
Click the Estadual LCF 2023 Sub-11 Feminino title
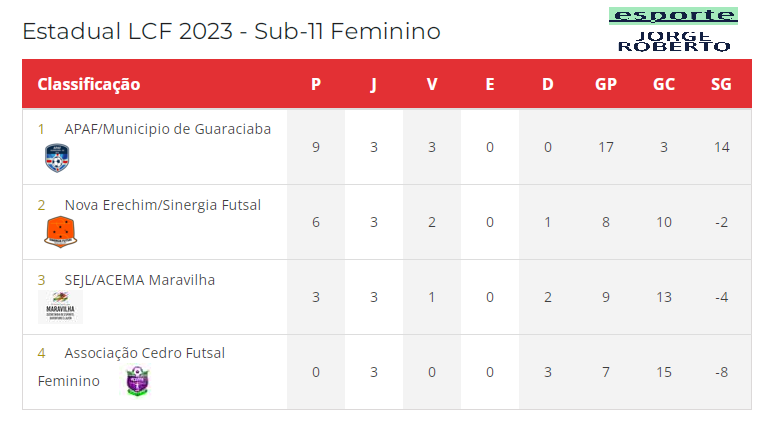(x=231, y=31)
